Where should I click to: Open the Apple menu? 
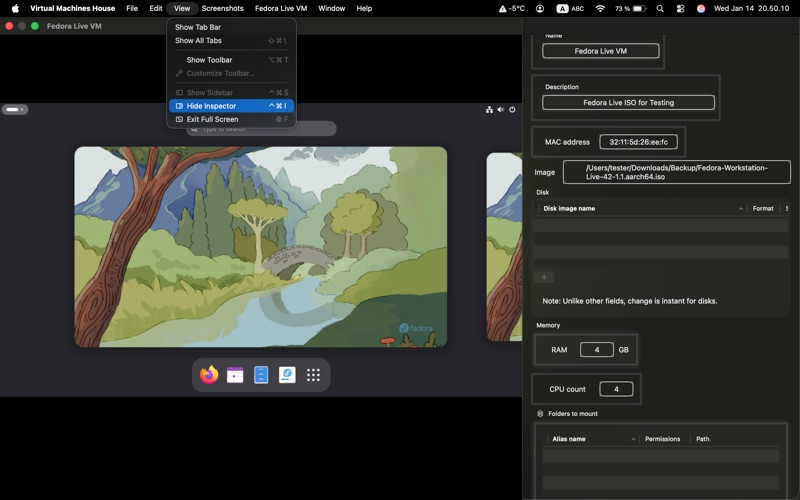pyautogui.click(x=15, y=8)
